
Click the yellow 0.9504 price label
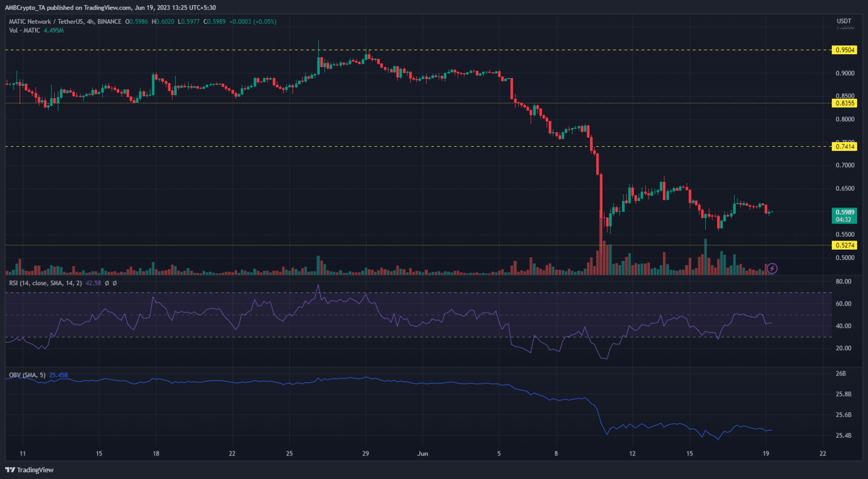844,50
